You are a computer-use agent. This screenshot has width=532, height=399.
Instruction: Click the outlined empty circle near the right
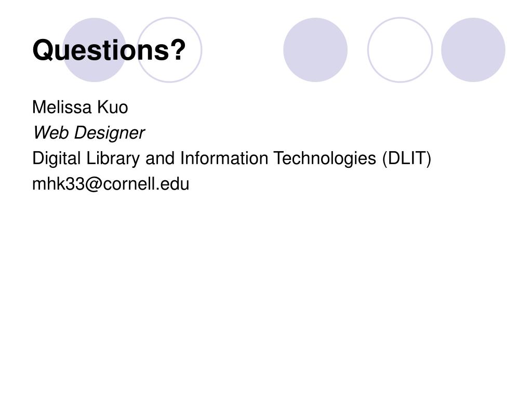[x=400, y=50]
